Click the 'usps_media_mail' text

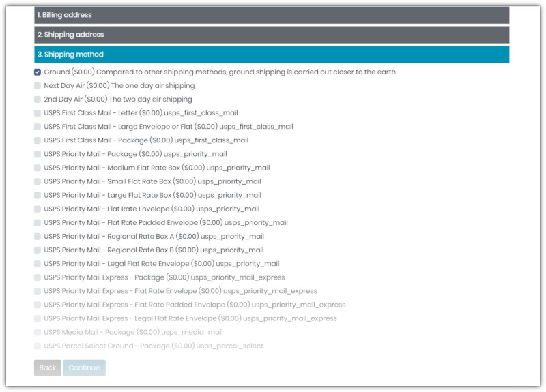[x=192, y=332]
